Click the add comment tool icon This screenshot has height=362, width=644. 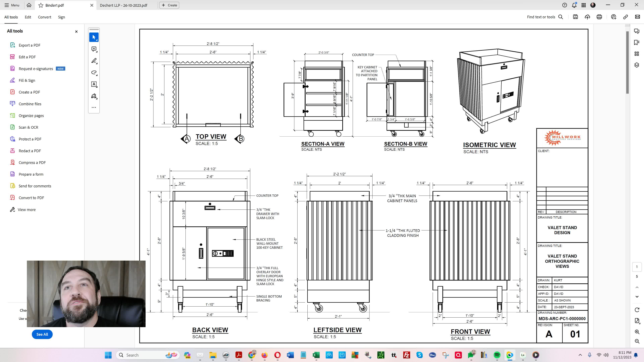point(94,49)
